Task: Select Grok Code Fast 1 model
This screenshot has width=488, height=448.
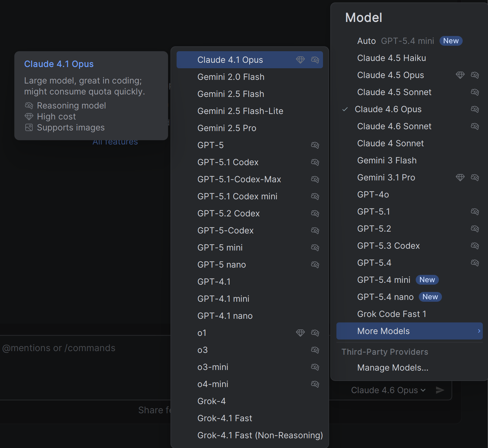Action: [410, 314]
